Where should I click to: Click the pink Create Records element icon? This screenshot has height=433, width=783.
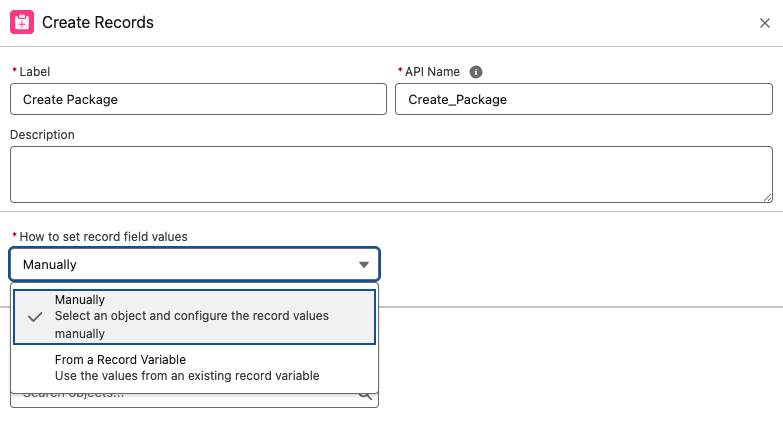pos(22,22)
